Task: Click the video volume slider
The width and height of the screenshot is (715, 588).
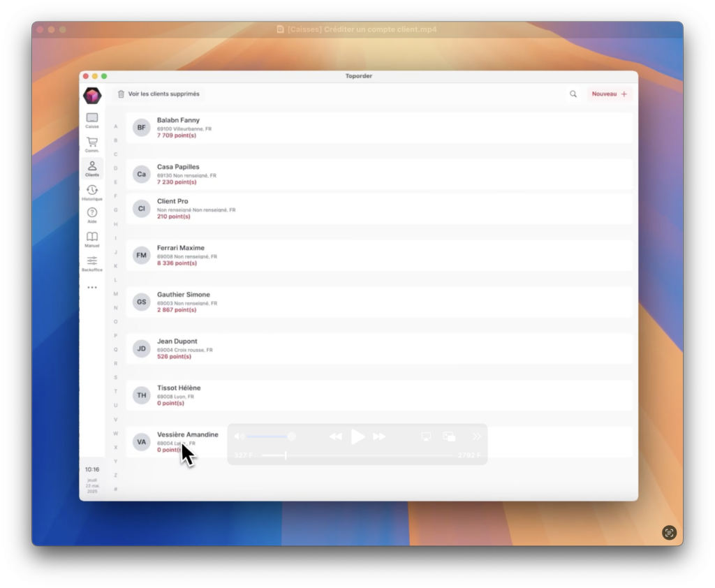Action: coord(269,436)
